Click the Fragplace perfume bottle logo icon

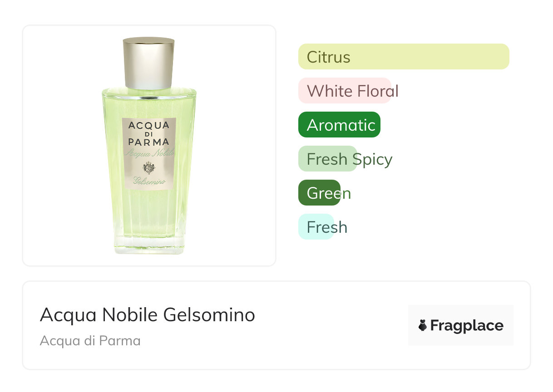click(x=423, y=325)
